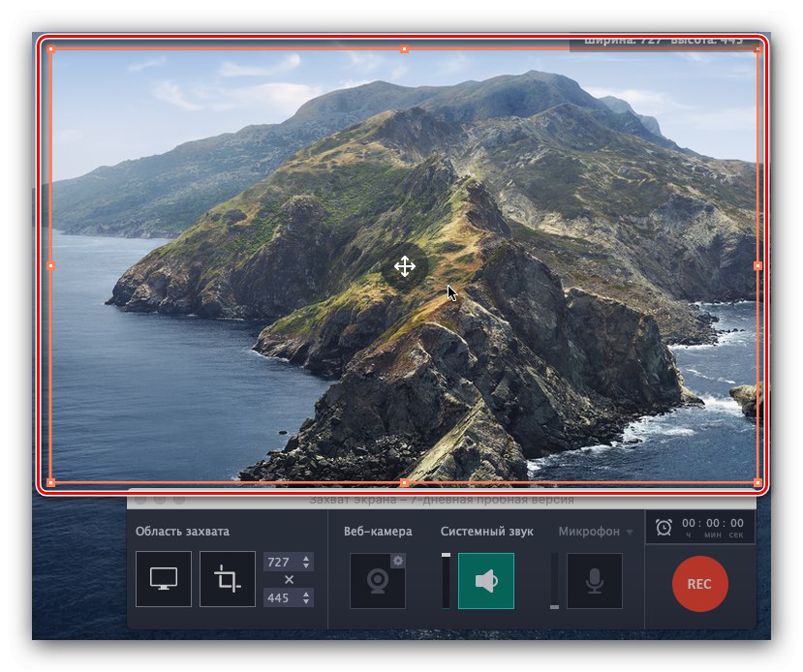Click the system sound speaker icon

(x=485, y=581)
